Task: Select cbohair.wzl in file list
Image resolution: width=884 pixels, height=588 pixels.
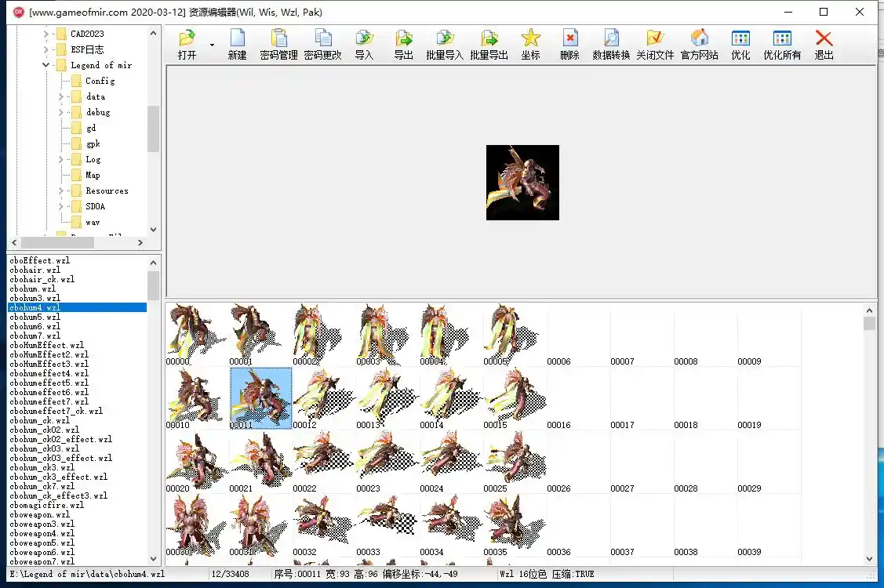Action: pyautogui.click(x=35, y=270)
